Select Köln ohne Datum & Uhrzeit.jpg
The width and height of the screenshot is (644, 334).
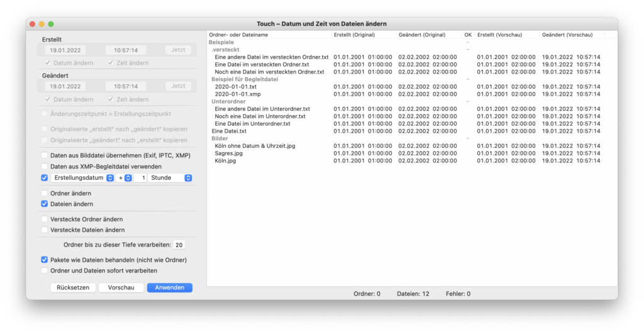(413, 146)
